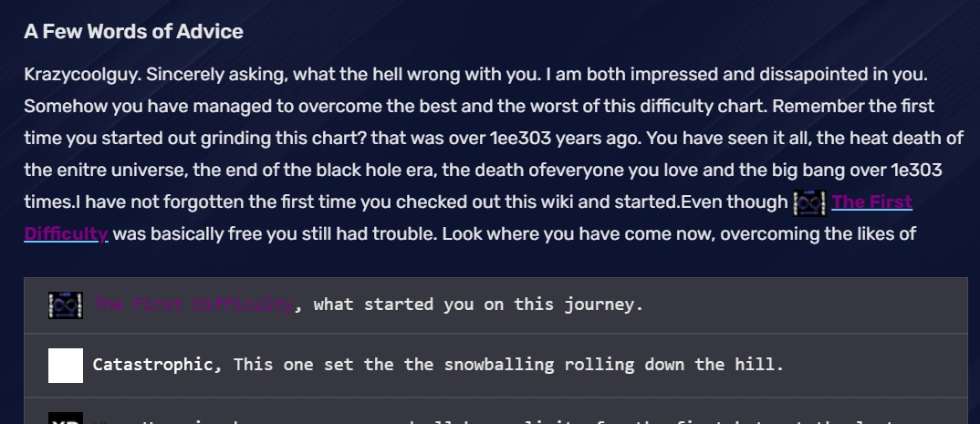Click the 'A Few Words of Advice' heading
980x424 pixels.
coord(133,32)
